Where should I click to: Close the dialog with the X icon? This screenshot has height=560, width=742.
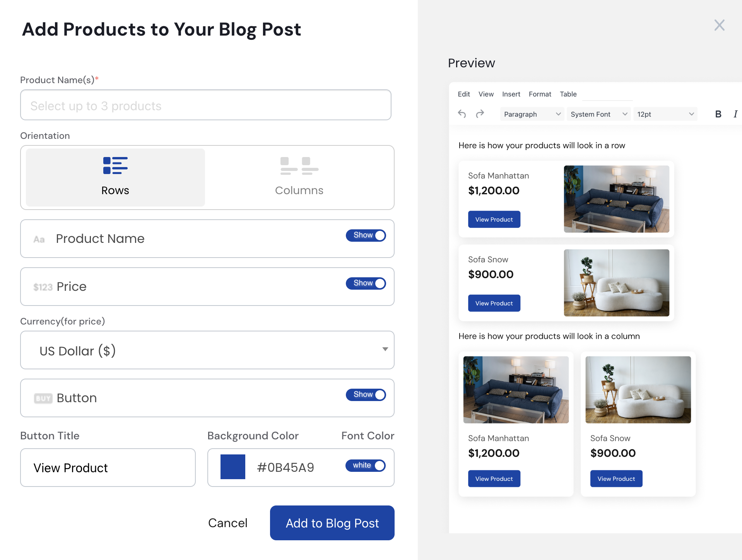pyautogui.click(x=719, y=25)
